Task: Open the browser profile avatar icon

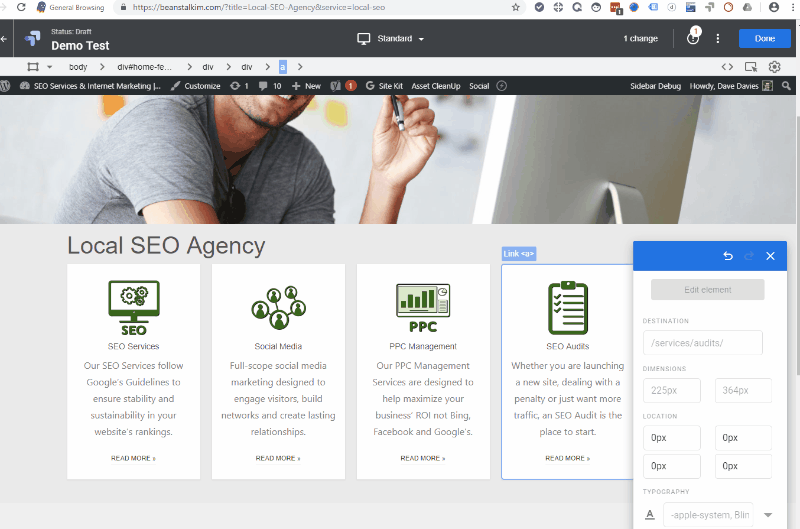Action: pyautogui.click(x=774, y=7)
